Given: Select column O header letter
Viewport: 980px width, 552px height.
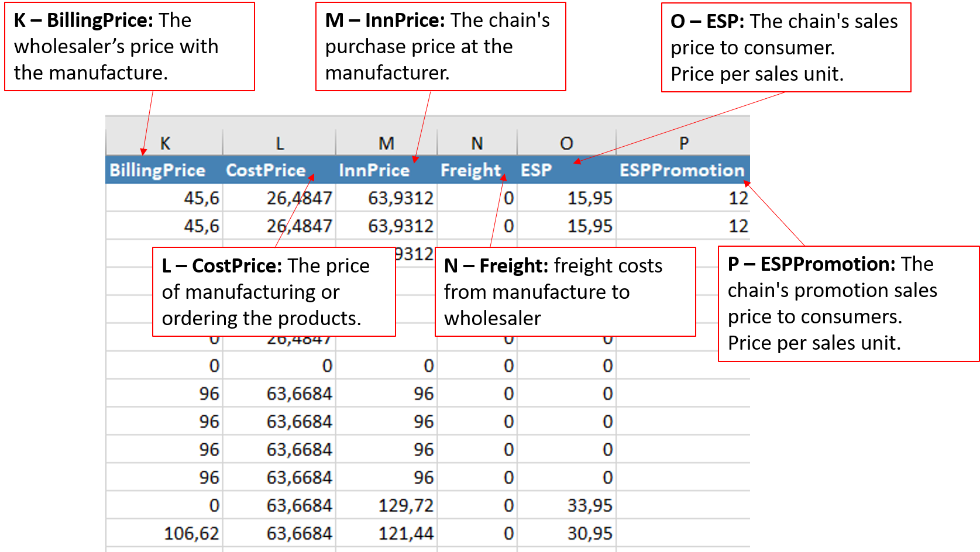Looking at the screenshot, I should 566,143.
